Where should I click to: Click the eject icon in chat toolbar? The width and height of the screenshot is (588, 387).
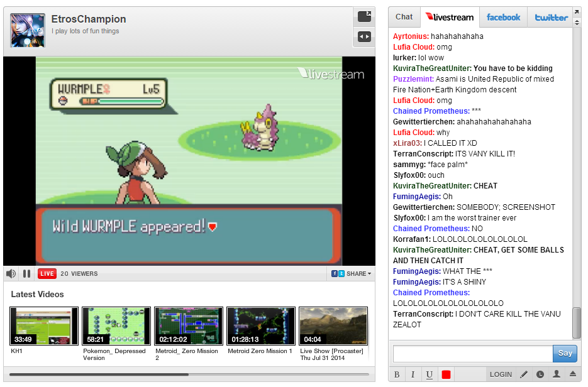click(573, 374)
